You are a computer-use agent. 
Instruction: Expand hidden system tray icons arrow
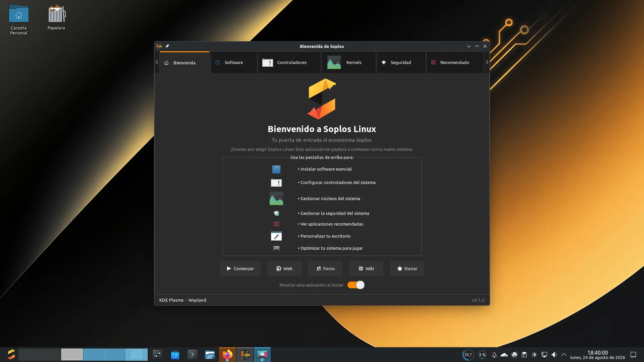point(564,355)
